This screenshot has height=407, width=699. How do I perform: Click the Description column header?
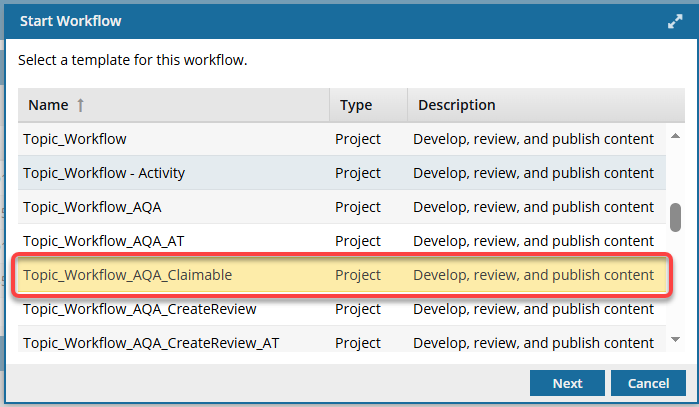click(x=456, y=105)
